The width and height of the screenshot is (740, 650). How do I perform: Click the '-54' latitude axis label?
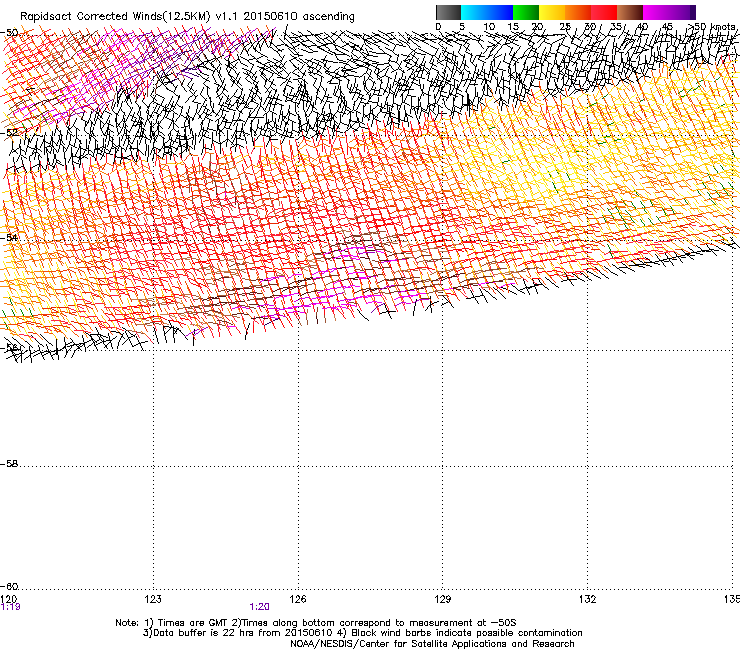(9, 237)
